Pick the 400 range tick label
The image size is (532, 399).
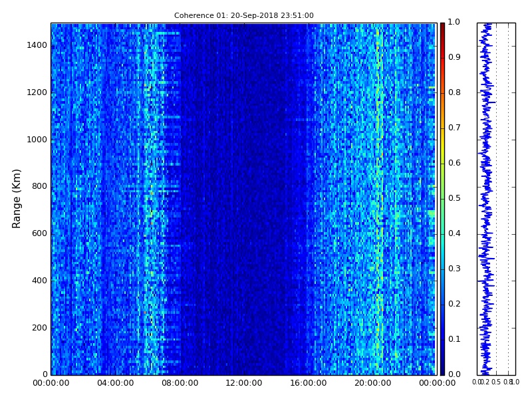[39, 281]
